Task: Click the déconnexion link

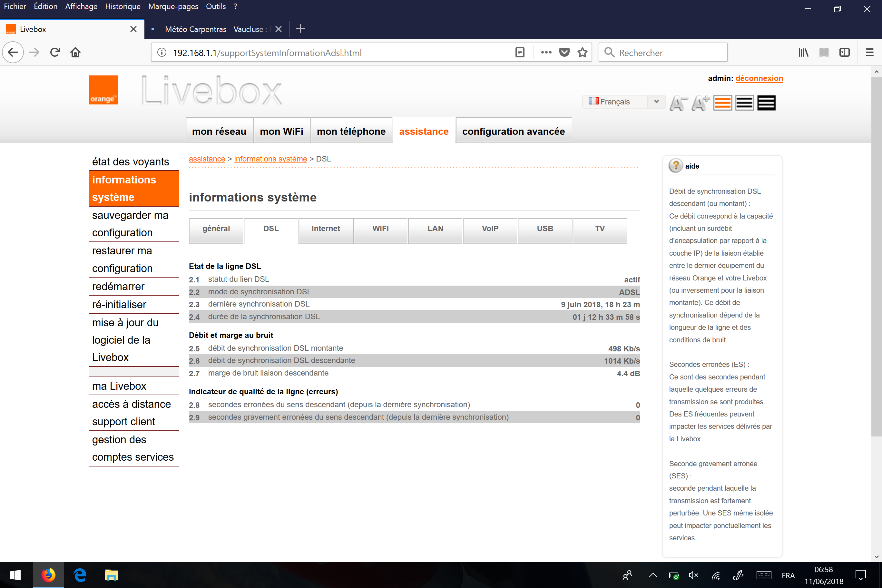Action: pos(759,78)
